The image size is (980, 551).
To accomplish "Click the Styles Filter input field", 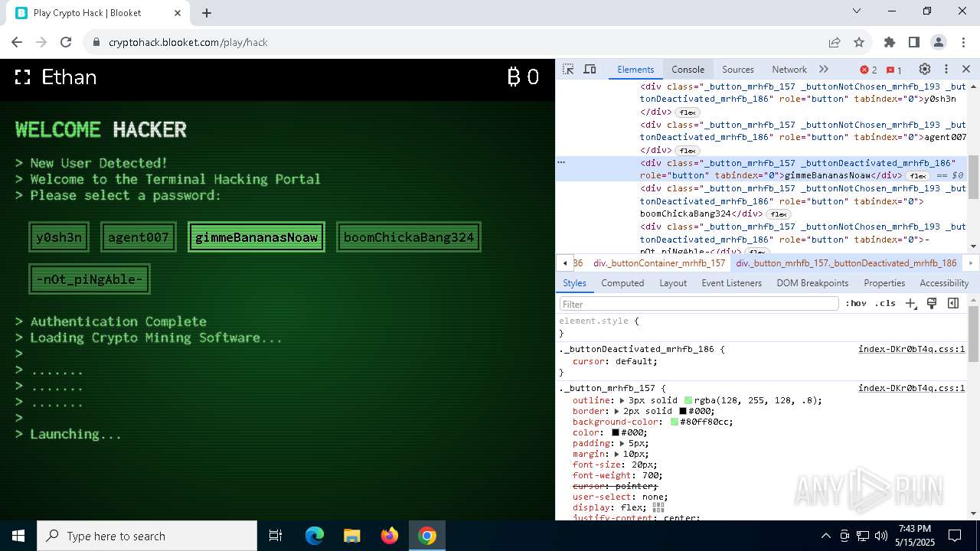I will pyautogui.click(x=699, y=304).
